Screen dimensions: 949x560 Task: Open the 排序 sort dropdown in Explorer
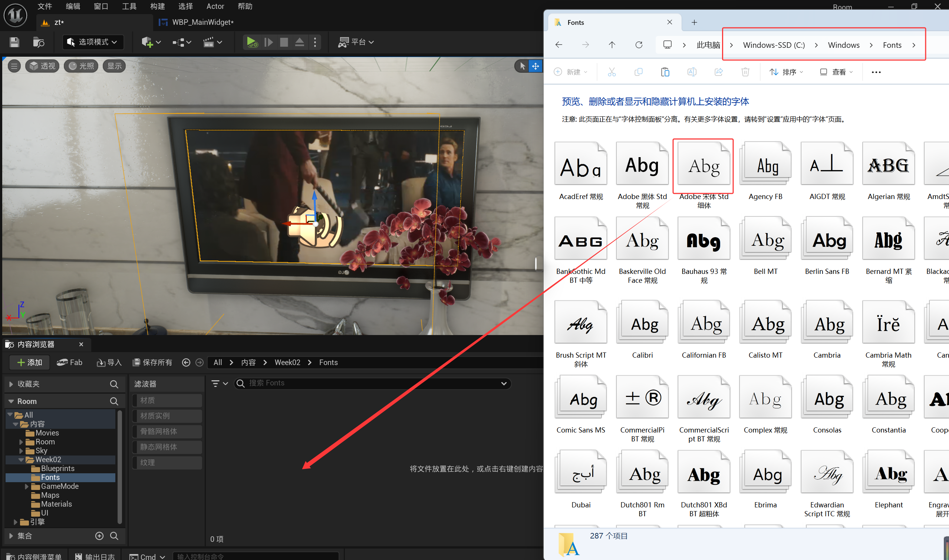click(787, 72)
